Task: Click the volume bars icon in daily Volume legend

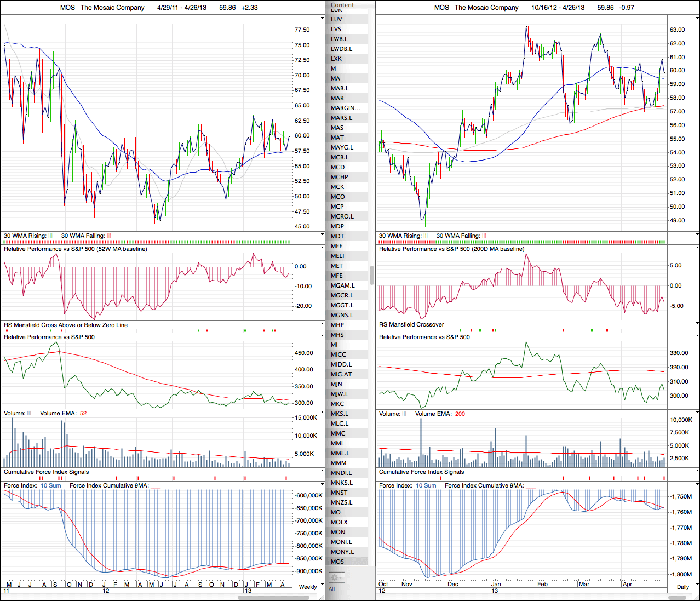Action: (404, 414)
